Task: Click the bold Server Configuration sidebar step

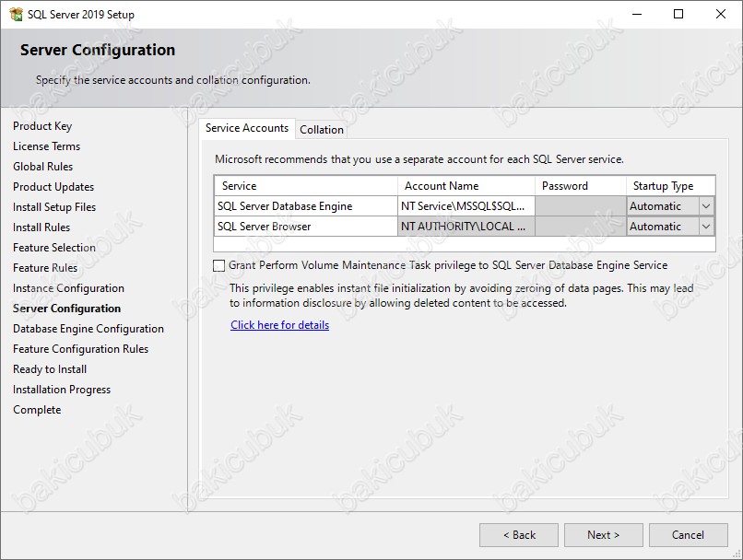Action: pyautogui.click(x=66, y=309)
